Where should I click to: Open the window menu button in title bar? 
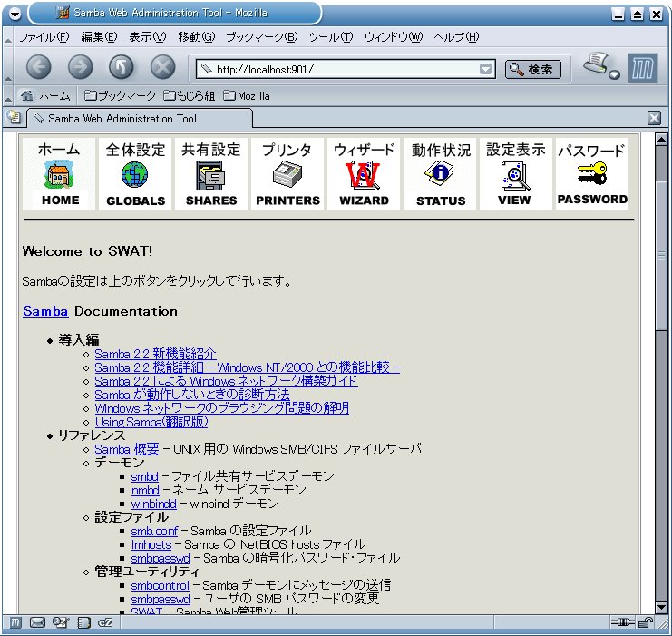tap(15, 15)
